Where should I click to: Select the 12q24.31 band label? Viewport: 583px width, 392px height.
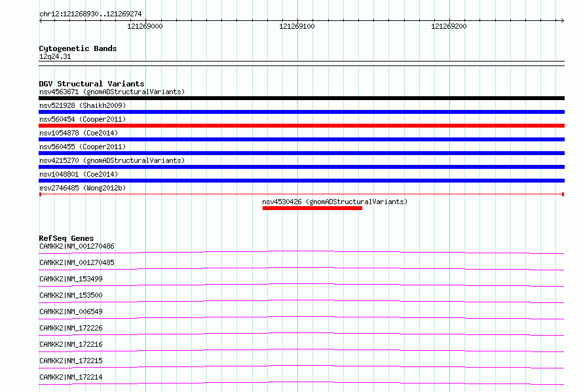(55, 56)
